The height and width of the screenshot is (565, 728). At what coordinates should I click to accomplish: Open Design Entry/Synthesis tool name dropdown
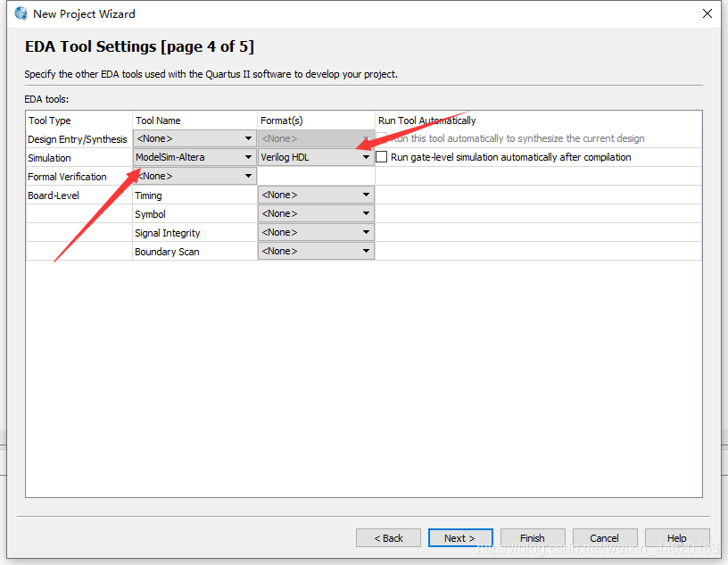[x=194, y=138]
